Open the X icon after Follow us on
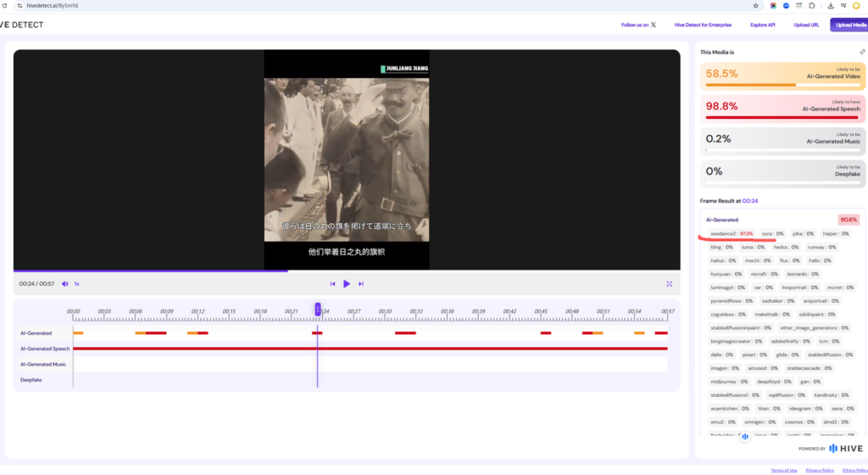The height and width of the screenshot is (475, 868). pos(654,25)
